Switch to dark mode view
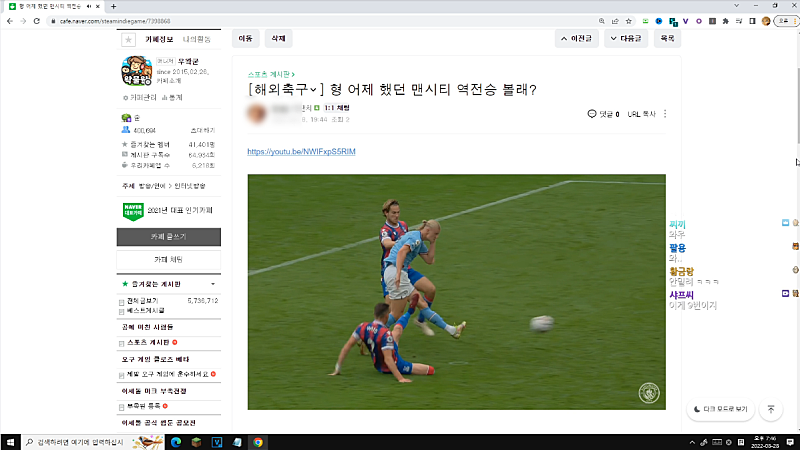The image size is (800, 450). 720,409
